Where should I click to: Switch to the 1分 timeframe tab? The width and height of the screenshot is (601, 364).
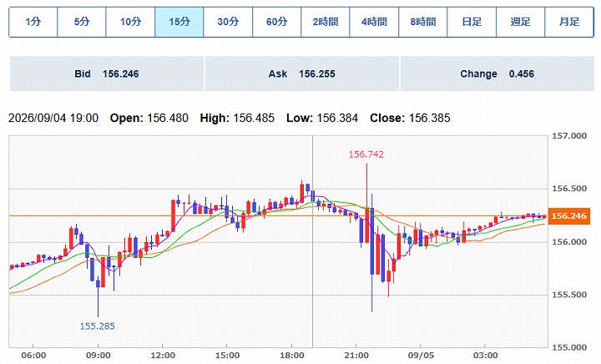click(x=33, y=22)
